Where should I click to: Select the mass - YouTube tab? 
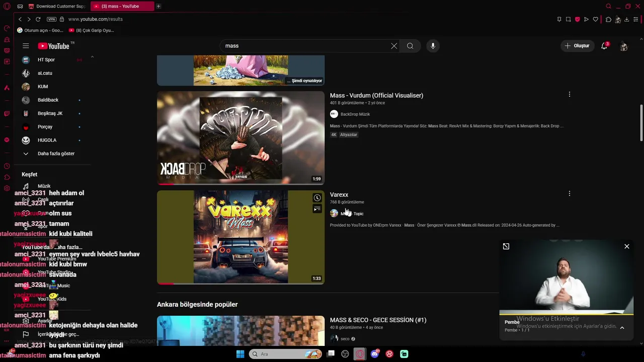(122, 6)
